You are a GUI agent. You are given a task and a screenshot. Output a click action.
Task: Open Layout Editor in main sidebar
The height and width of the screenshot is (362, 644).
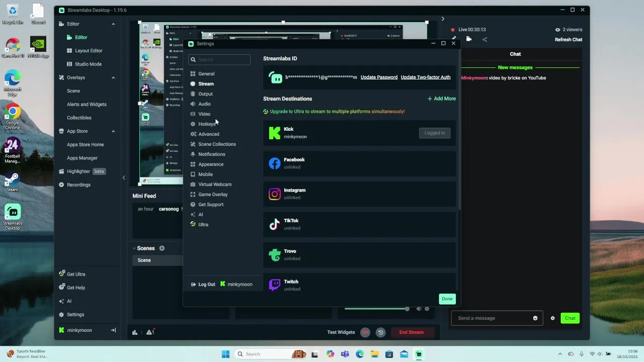pyautogui.click(x=89, y=51)
